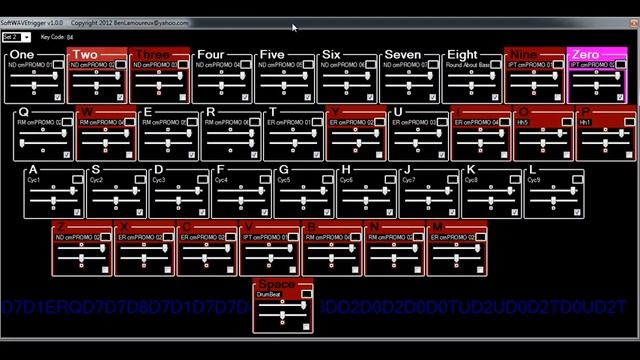Toggle the checkbox in the Six pad

click(x=370, y=97)
